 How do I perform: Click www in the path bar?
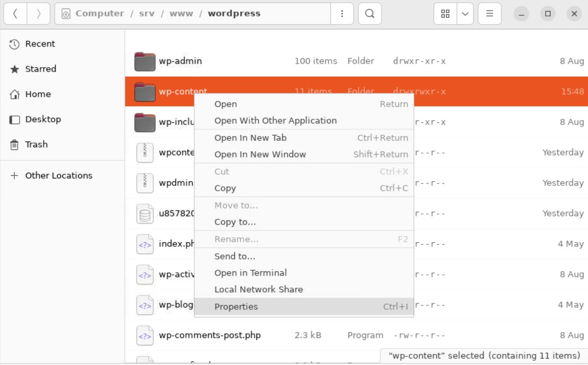[x=181, y=14]
